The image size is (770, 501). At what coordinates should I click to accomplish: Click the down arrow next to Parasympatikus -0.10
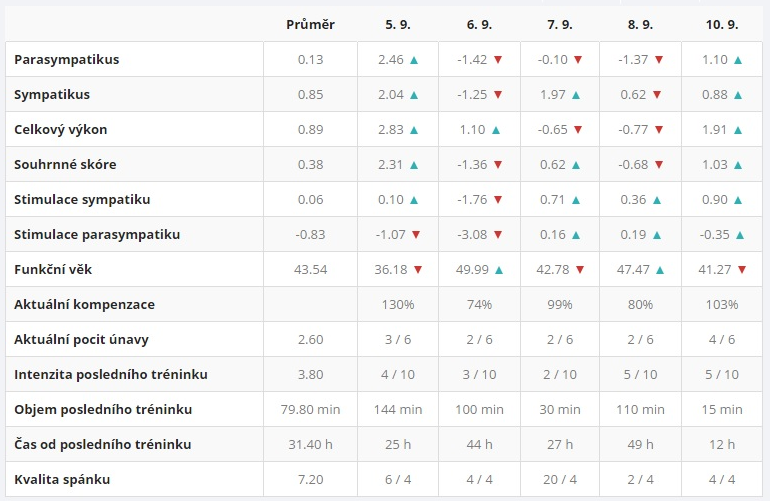point(577,60)
